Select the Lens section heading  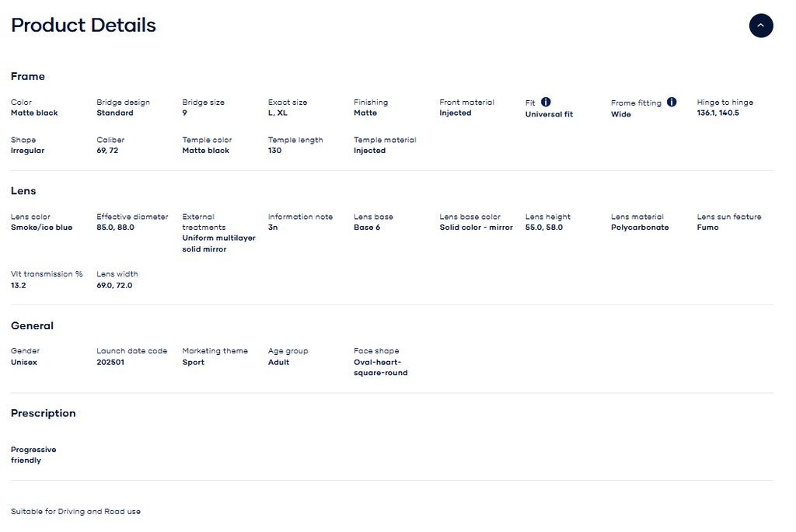[23, 191]
